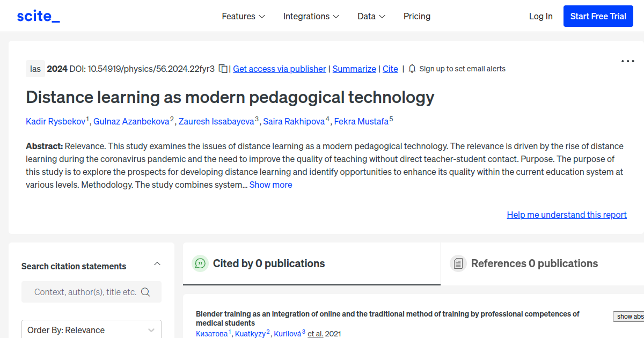
Task: Log in to scite
Action: click(540, 16)
